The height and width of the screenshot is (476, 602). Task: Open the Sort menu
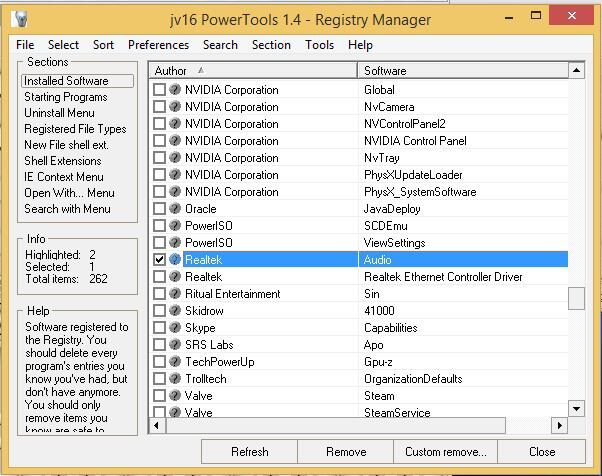[x=103, y=45]
